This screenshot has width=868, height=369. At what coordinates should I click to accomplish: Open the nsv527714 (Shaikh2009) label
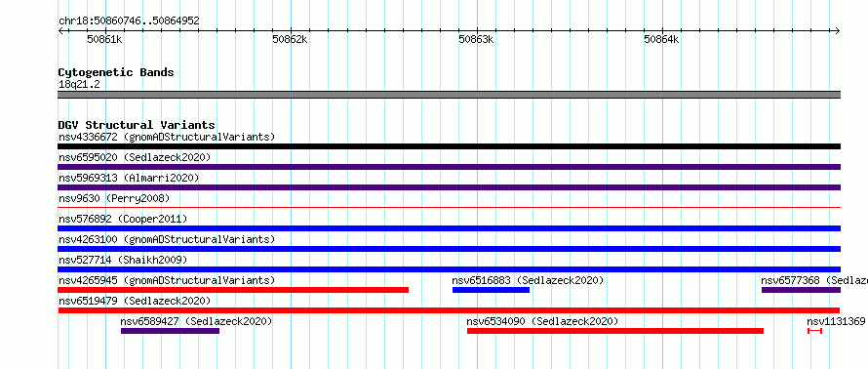pos(123,260)
